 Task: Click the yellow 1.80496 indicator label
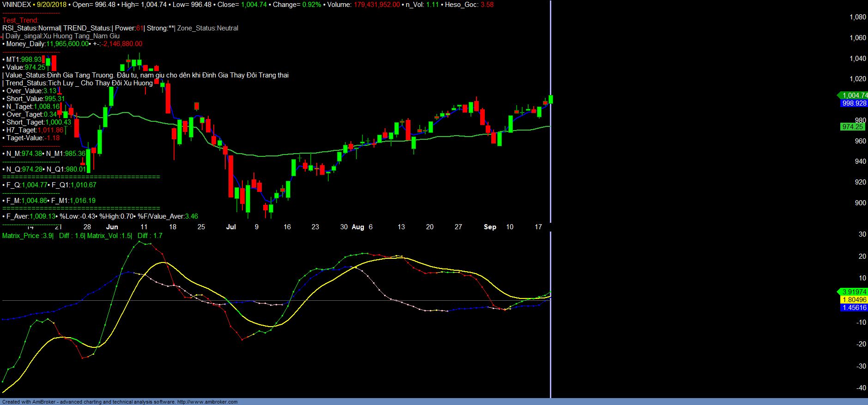(x=854, y=300)
